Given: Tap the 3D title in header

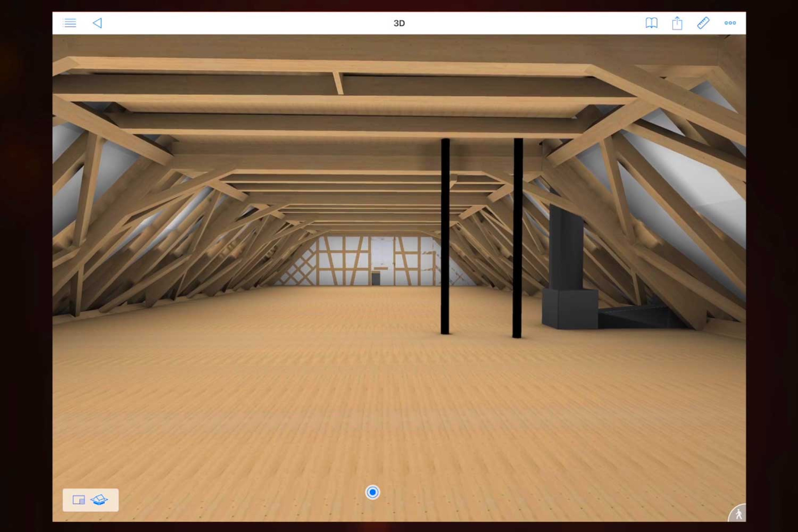Looking at the screenshot, I should (399, 23).
